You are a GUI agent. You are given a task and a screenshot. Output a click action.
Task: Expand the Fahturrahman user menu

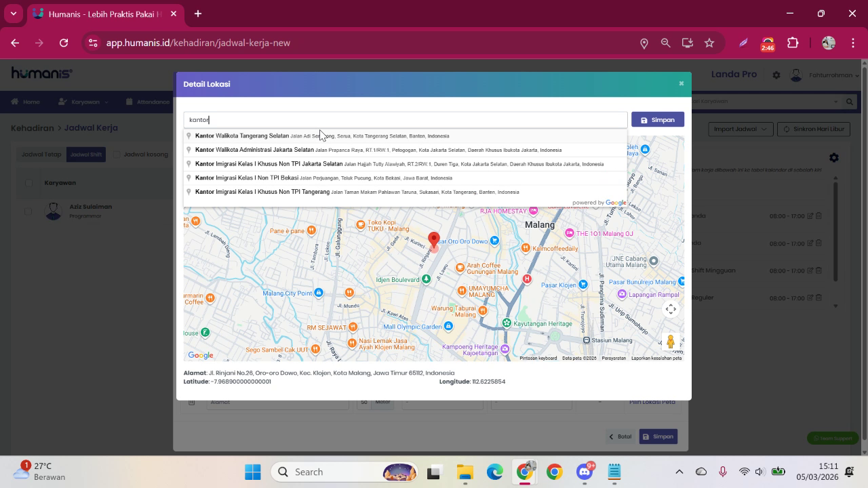coord(825,75)
